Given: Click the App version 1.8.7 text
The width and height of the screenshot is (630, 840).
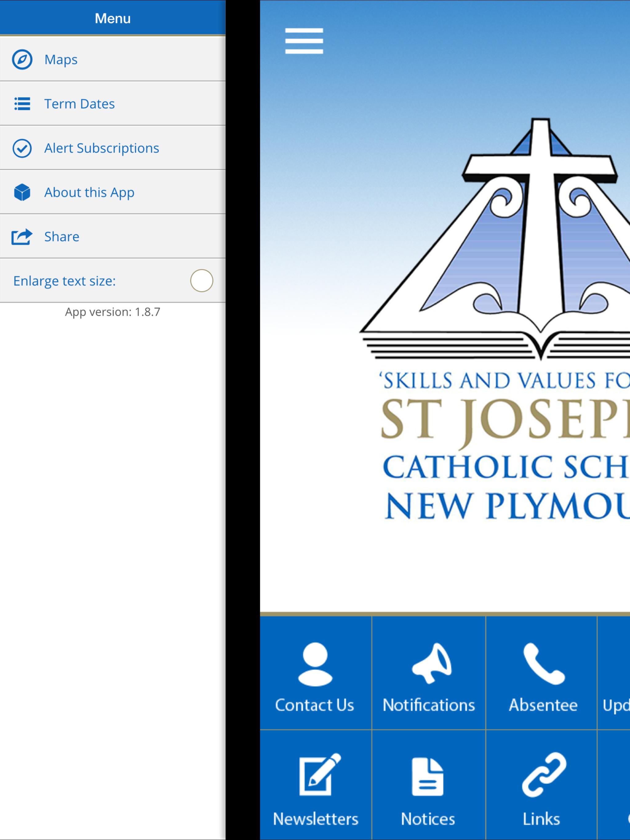Looking at the screenshot, I should point(113,312).
